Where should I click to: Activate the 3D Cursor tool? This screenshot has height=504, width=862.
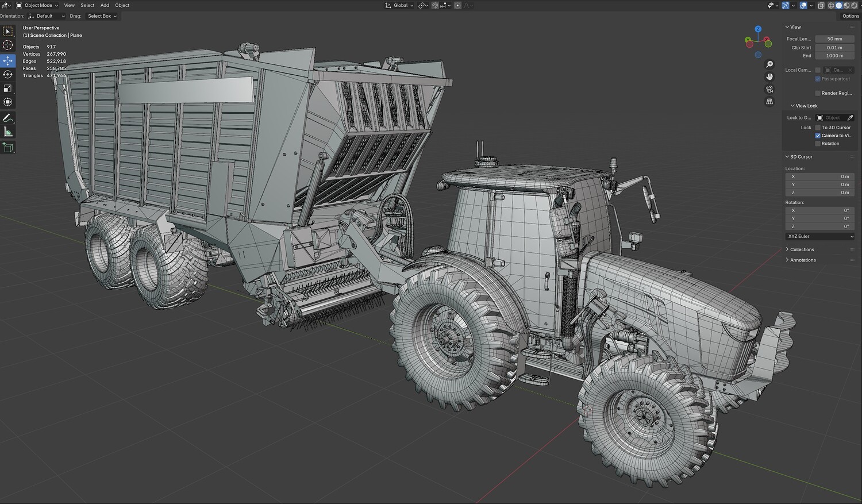click(x=8, y=45)
